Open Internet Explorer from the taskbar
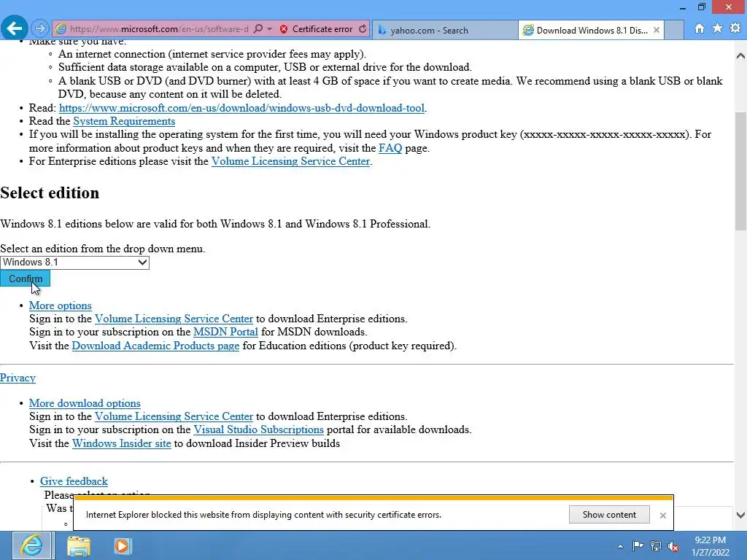Screen dimensions: 747x560 pos(32,545)
